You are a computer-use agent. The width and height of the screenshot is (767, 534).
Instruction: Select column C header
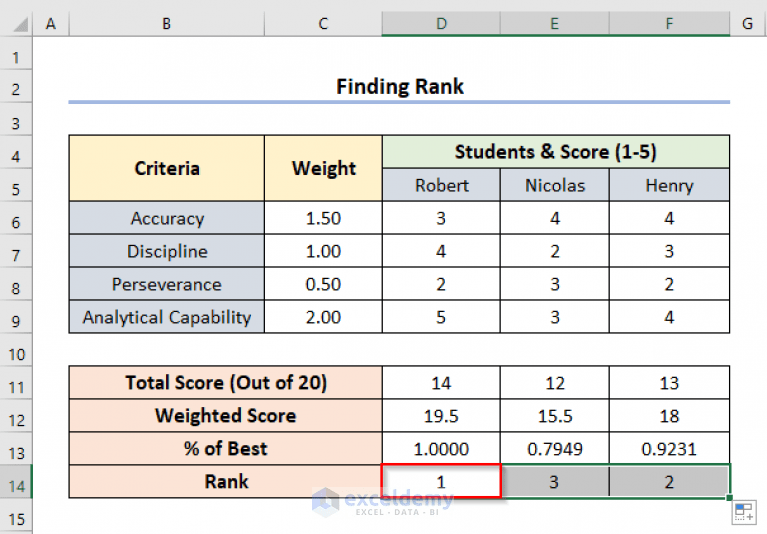[x=323, y=23]
